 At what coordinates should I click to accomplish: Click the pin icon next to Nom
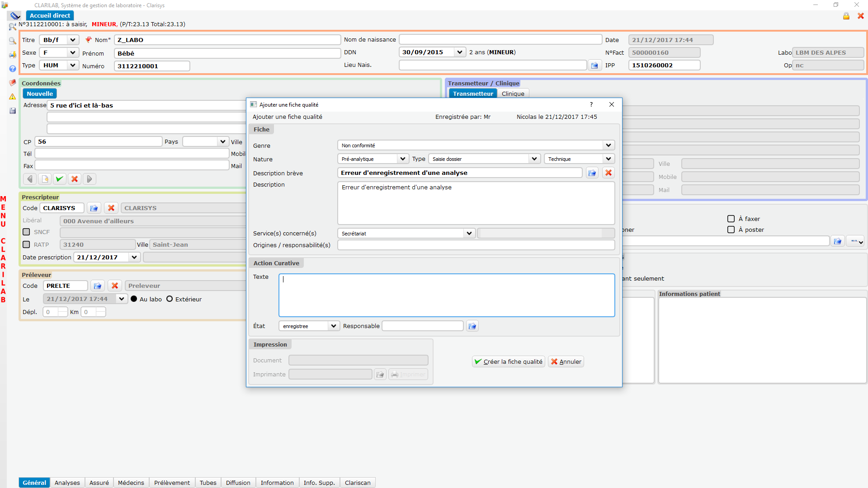(89, 40)
